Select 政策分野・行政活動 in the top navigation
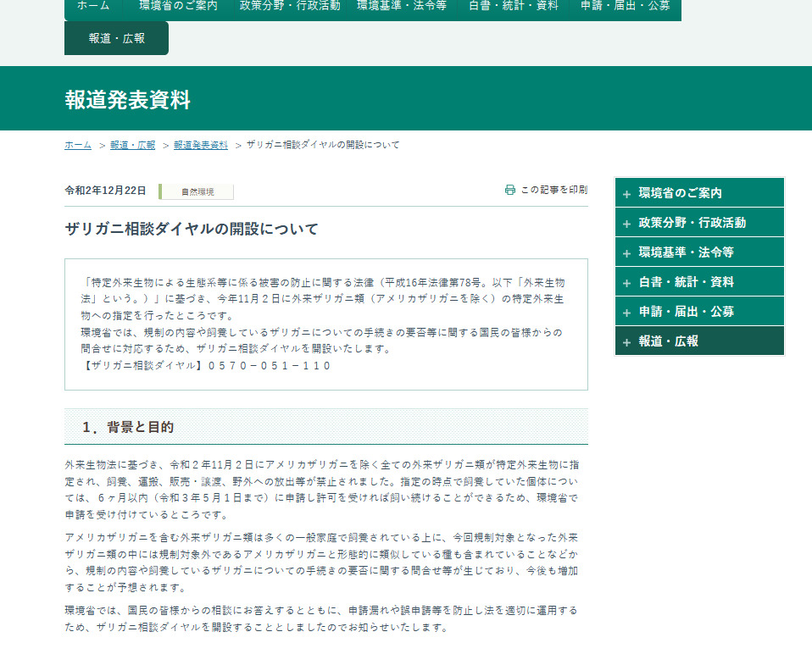The width and height of the screenshot is (812, 654). (290, 6)
